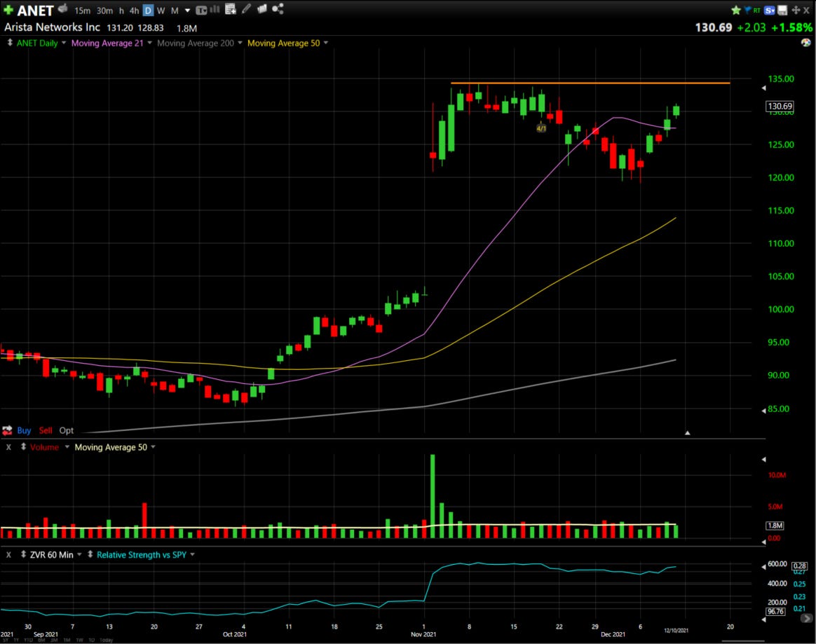Click the gray piggy-bank icon beside ANET
The width and height of the screenshot is (816, 644).
tap(63, 8)
